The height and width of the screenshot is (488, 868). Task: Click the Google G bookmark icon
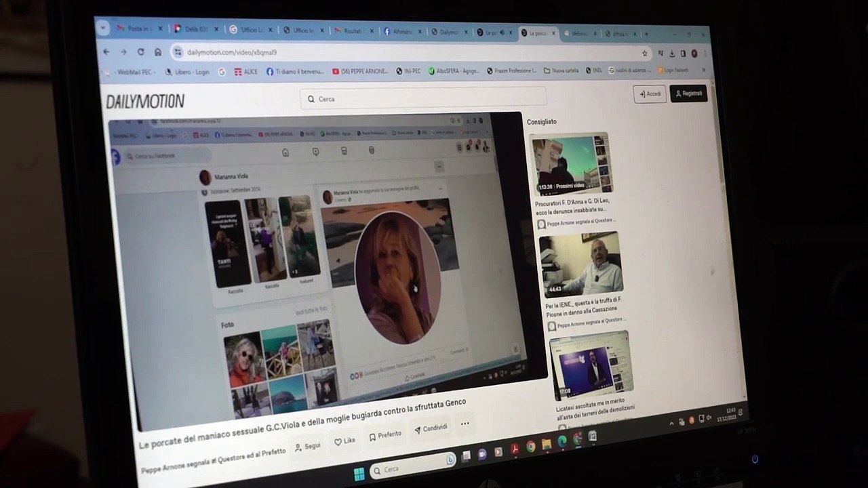point(222,71)
